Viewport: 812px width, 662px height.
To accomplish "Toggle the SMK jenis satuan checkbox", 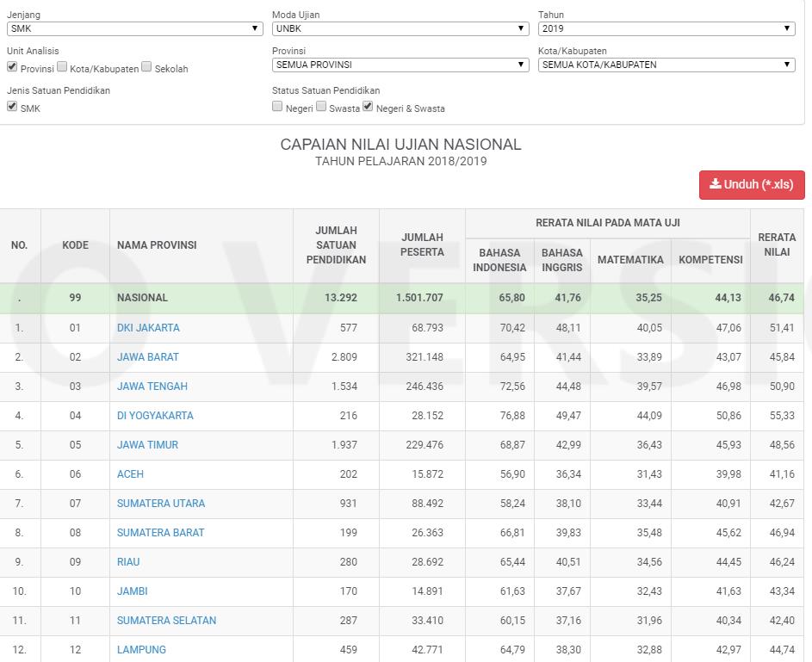I will pos(12,106).
